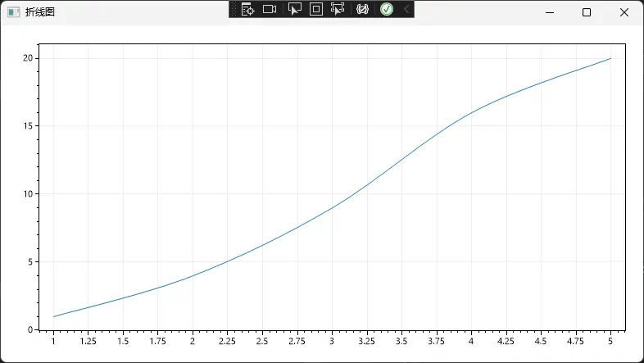Click the green checkmark status icon
644x363 pixels.
click(x=387, y=9)
